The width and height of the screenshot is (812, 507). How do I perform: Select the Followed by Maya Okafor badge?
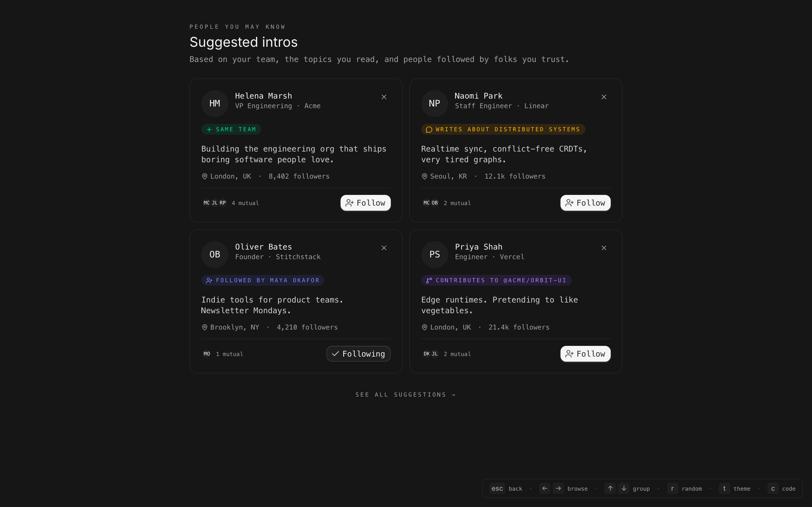click(x=263, y=280)
